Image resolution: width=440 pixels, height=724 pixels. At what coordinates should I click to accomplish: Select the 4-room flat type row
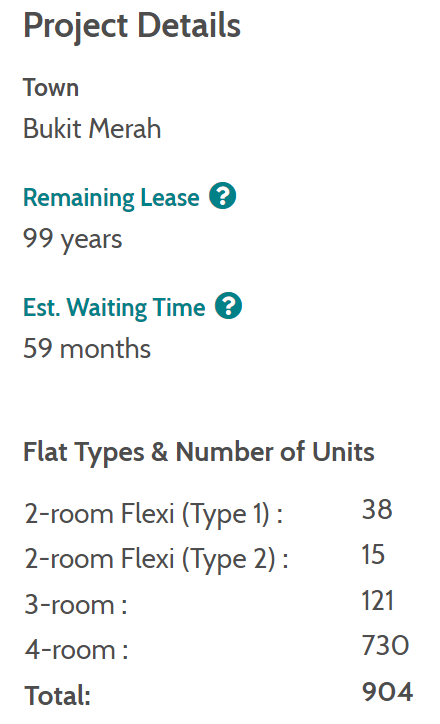pyautogui.click(x=217, y=649)
